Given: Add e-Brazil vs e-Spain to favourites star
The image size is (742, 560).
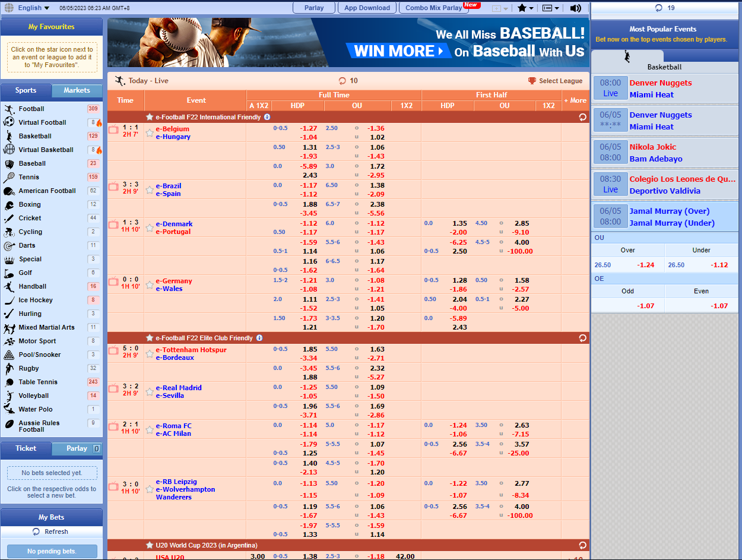Looking at the screenshot, I should click(150, 190).
